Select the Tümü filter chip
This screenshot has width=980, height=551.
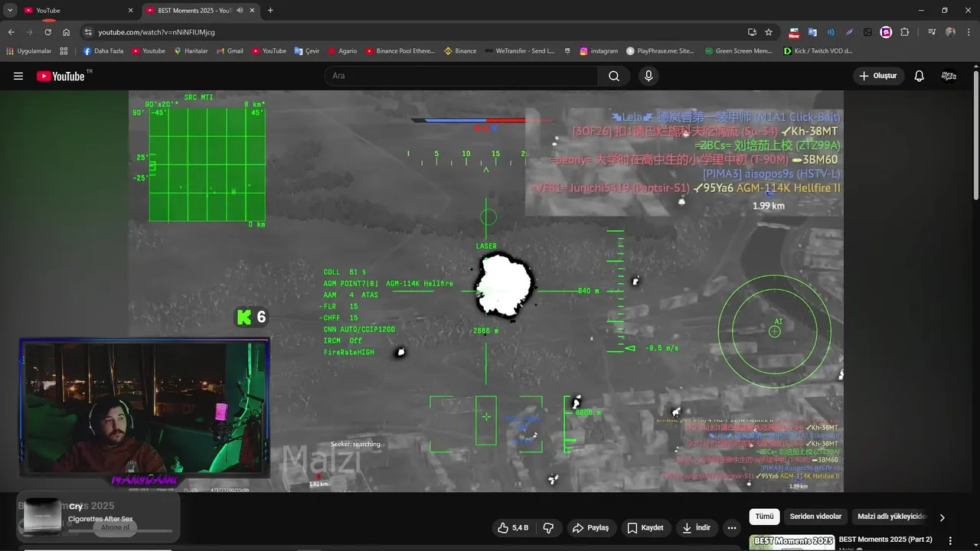point(764,517)
